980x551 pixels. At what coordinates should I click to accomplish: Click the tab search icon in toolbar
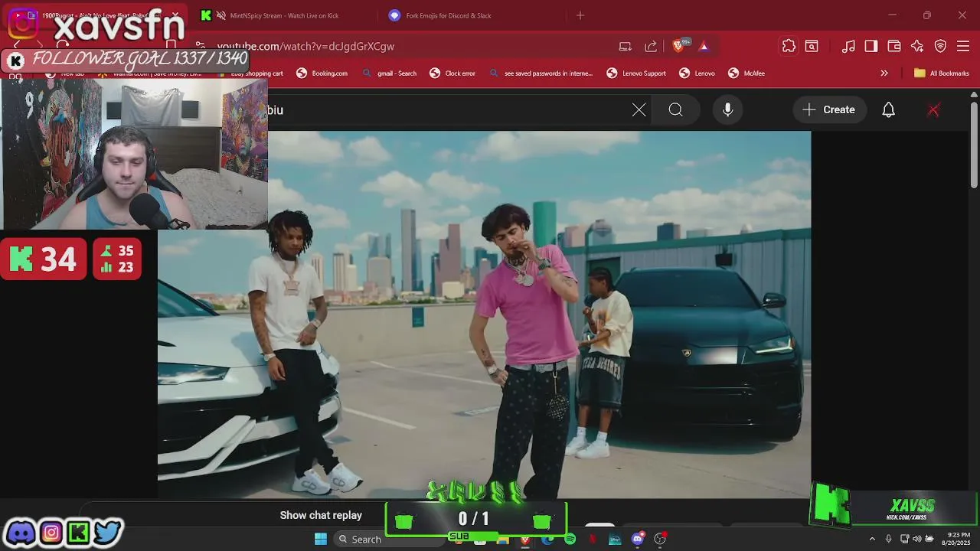pos(812,46)
